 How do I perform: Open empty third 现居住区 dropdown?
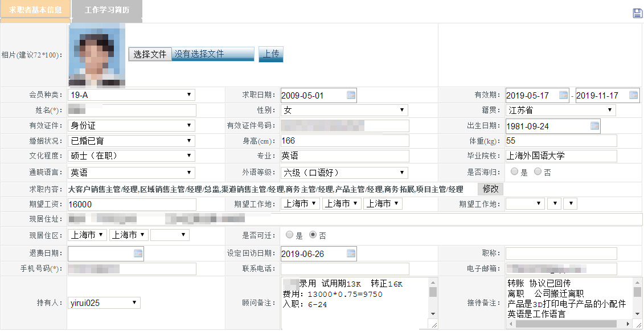tap(170, 235)
